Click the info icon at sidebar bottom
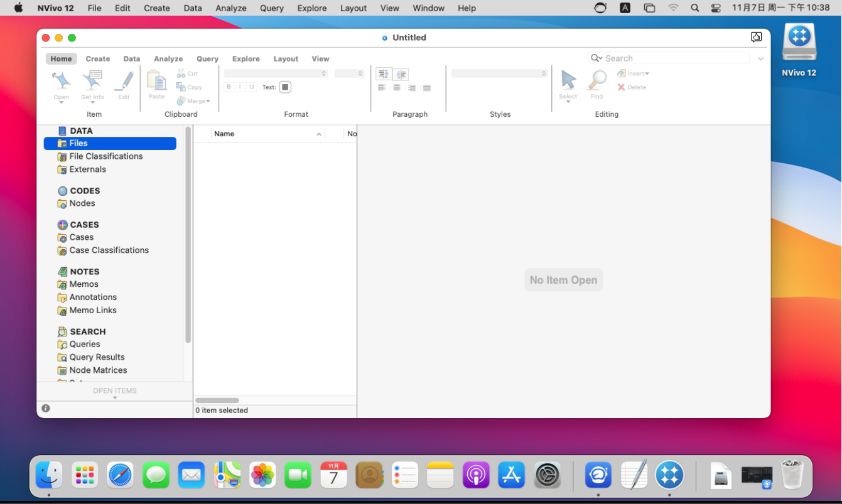Viewport: 842px width, 504px height. pos(46,409)
